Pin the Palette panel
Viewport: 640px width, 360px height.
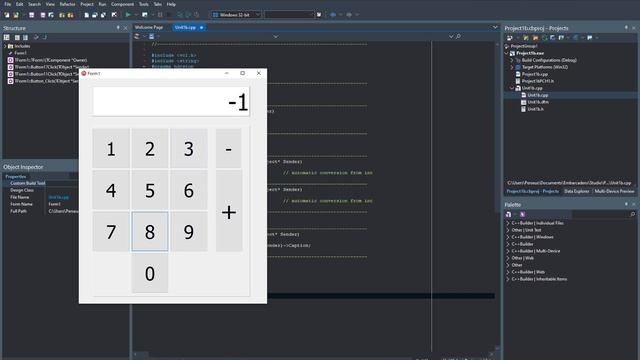click(x=626, y=204)
